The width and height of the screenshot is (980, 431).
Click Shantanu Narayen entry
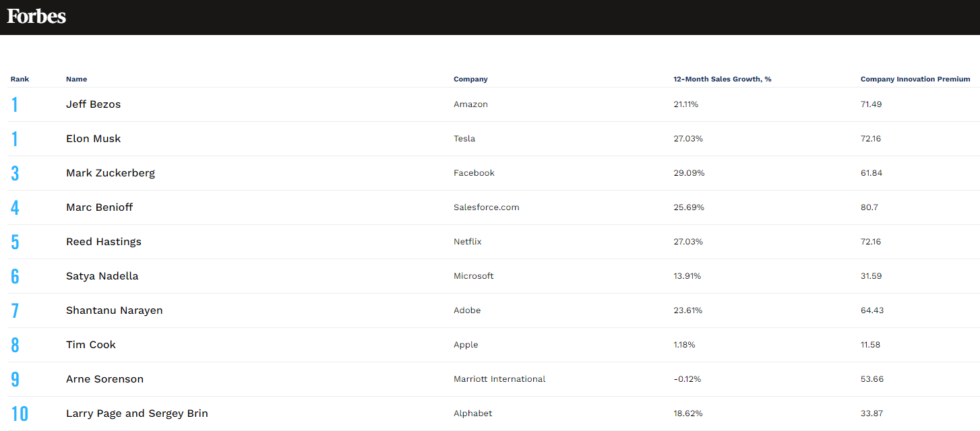(x=114, y=310)
